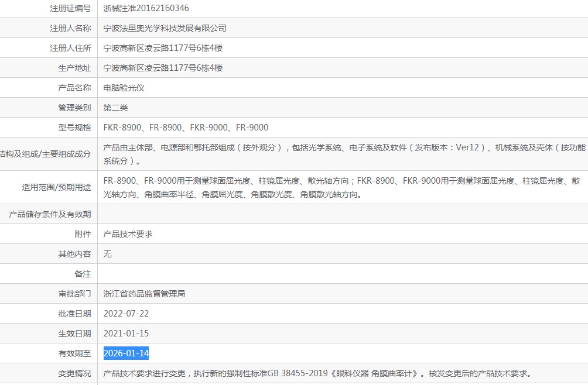Click the 其他内容 label

pyautogui.click(x=74, y=253)
